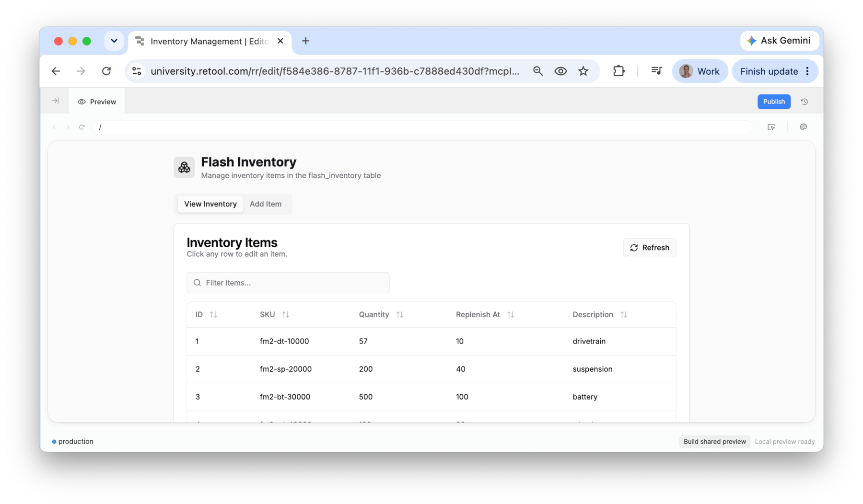Open browser extensions puzzle icon
Screen dimensions: 863x504
[618, 71]
